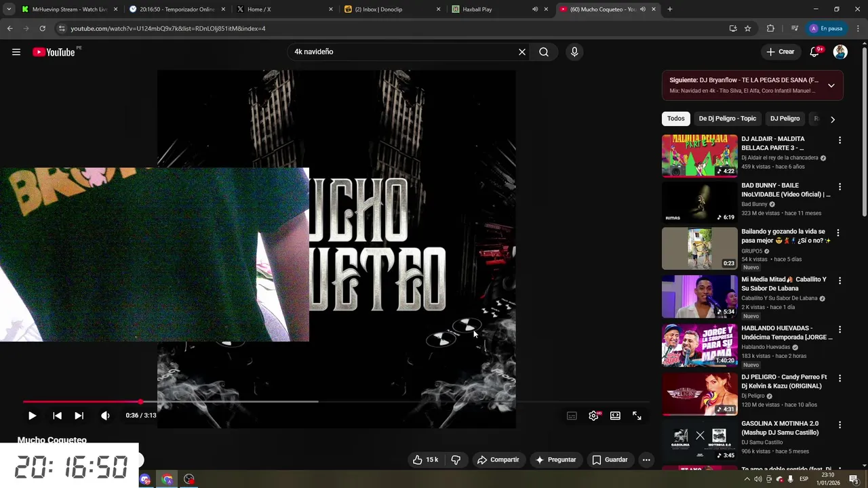Play the paused video
The width and height of the screenshot is (868, 488).
coord(32,415)
